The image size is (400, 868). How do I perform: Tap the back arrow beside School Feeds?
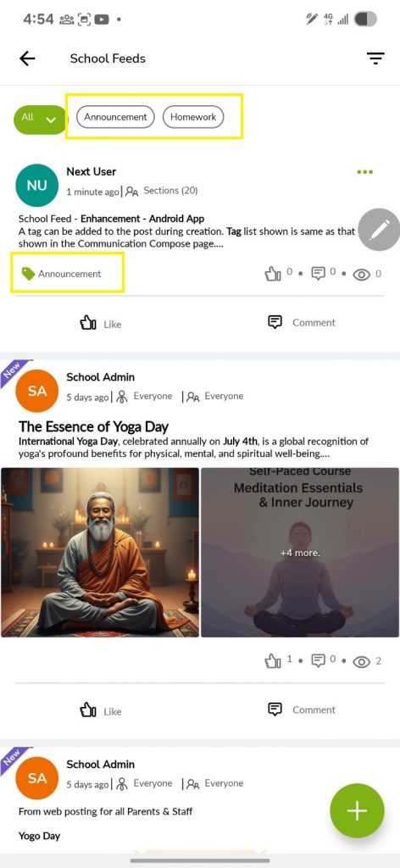click(x=27, y=58)
